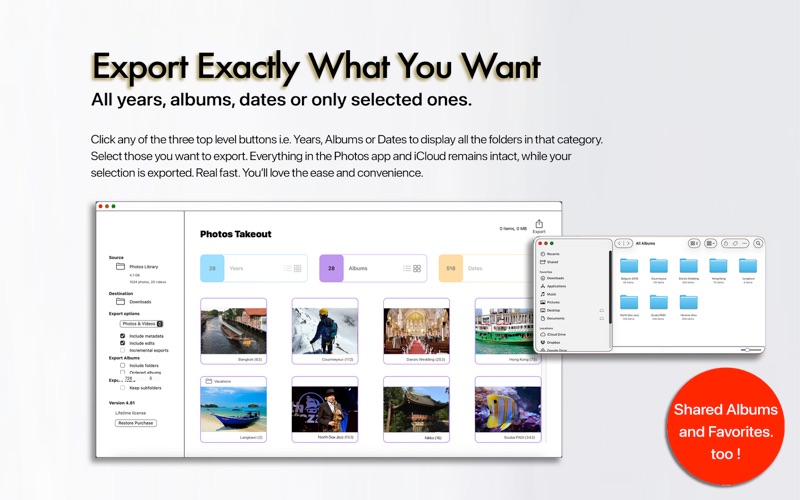800x500 pixels.
Task: Click the "Lifetime license" text
Action: point(131,413)
